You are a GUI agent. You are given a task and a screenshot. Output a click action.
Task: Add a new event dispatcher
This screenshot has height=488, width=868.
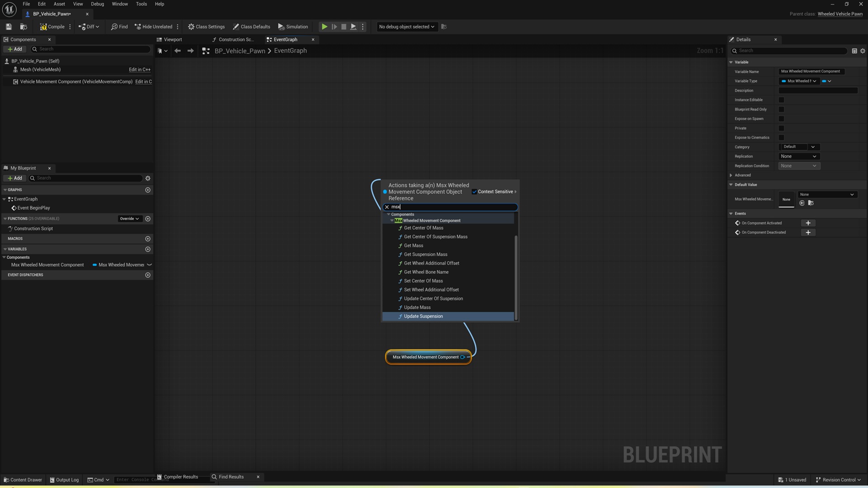click(148, 275)
